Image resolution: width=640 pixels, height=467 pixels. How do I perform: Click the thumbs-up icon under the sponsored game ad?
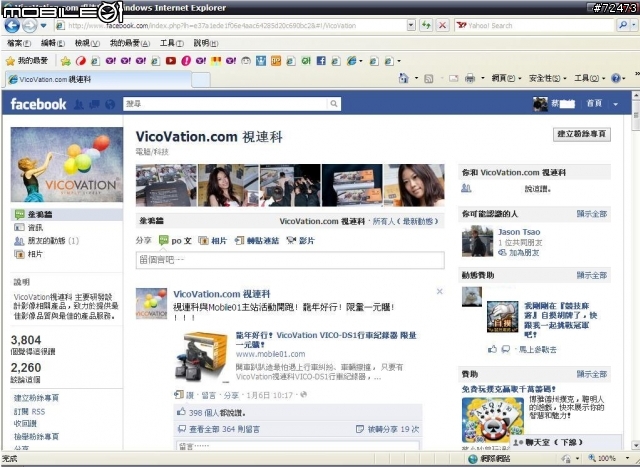(x=492, y=349)
